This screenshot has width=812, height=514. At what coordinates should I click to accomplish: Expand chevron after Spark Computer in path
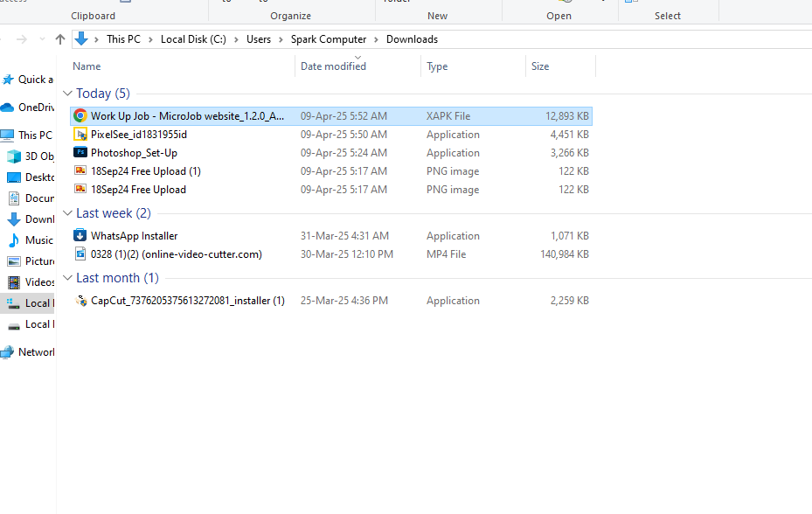pyautogui.click(x=376, y=39)
